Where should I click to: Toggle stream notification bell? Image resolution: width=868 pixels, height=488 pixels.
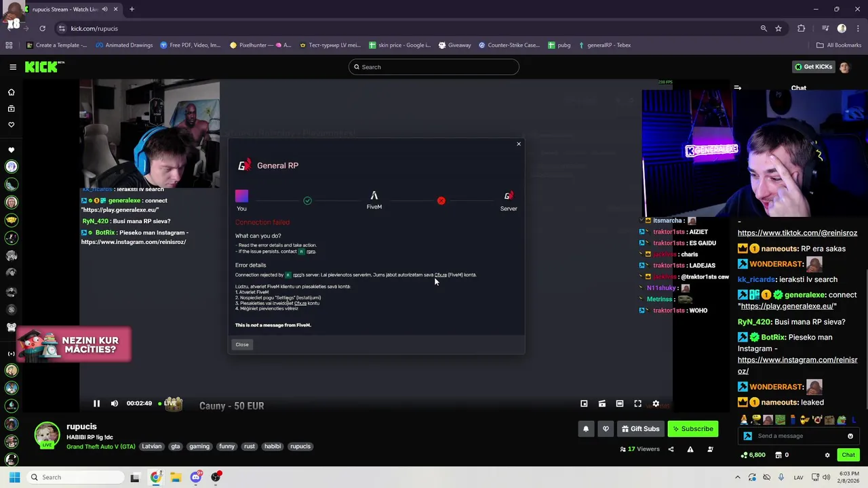pos(586,428)
